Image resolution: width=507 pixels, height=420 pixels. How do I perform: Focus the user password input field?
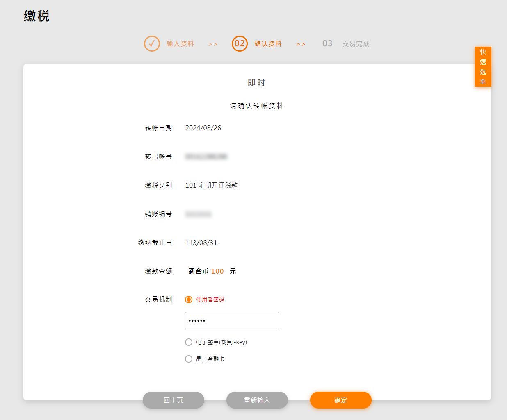(232, 320)
